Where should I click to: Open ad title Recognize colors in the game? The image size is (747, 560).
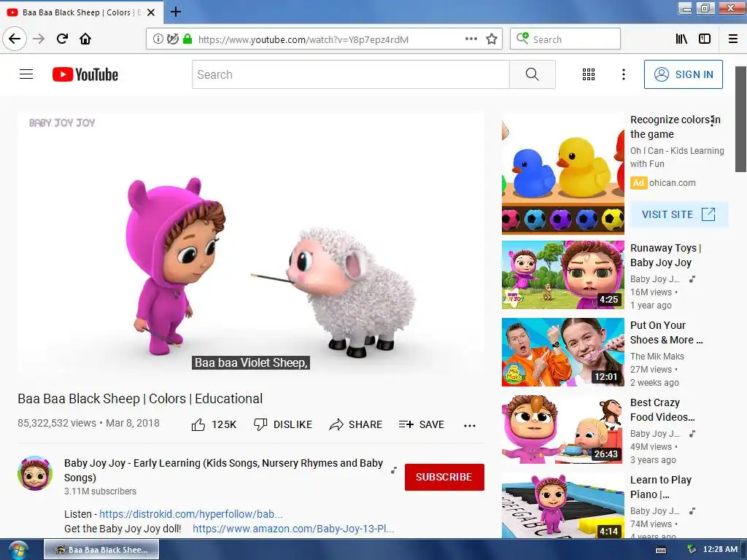pyautogui.click(x=675, y=127)
